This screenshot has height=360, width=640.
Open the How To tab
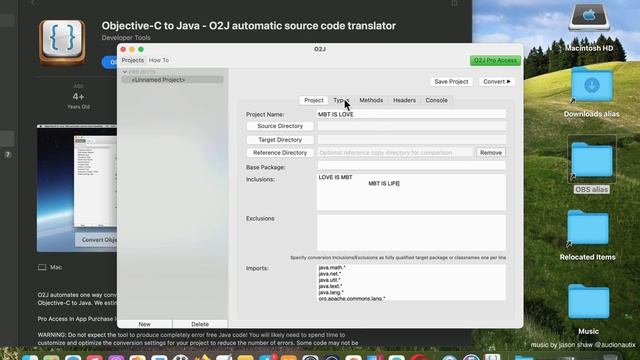click(x=159, y=60)
